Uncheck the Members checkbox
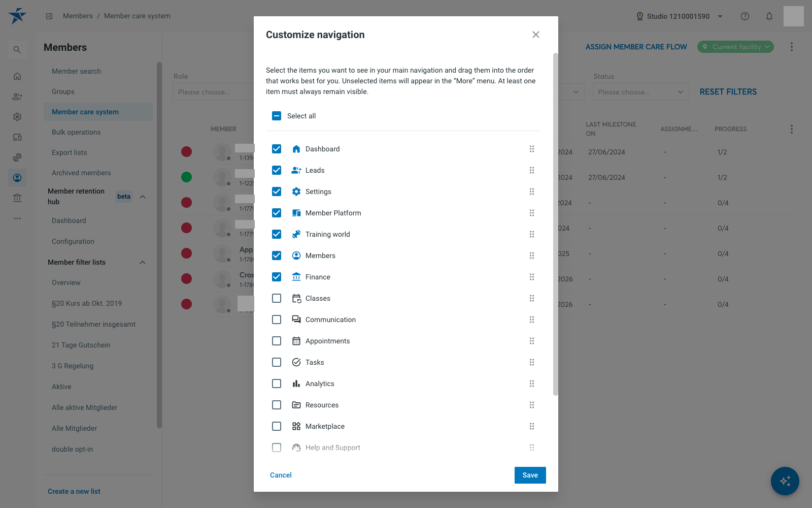Screen dimensions: 812x508 [277, 256]
